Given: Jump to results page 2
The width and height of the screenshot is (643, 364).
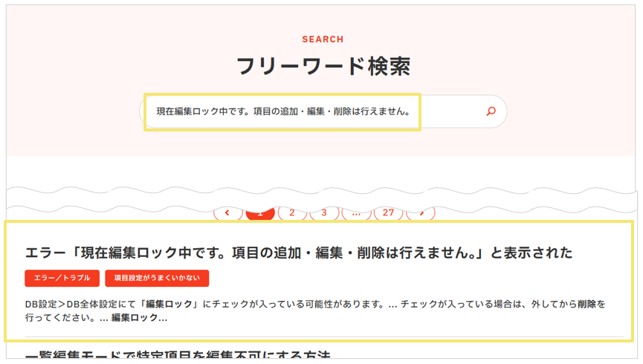Looking at the screenshot, I should (x=292, y=213).
